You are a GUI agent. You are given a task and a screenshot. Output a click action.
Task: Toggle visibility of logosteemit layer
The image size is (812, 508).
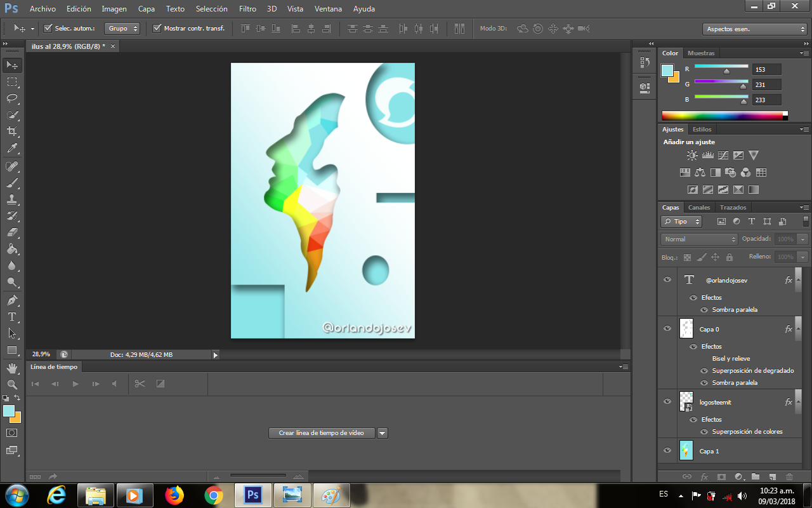[667, 401]
